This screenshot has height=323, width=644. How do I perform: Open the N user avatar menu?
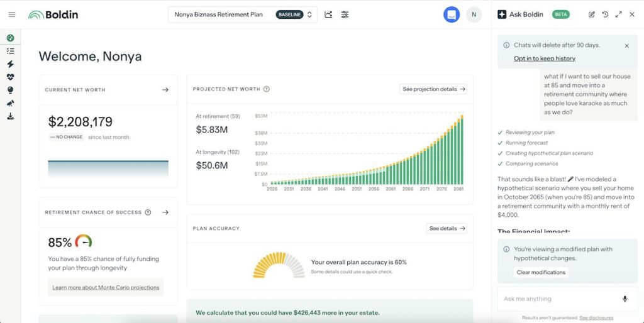pyautogui.click(x=474, y=14)
